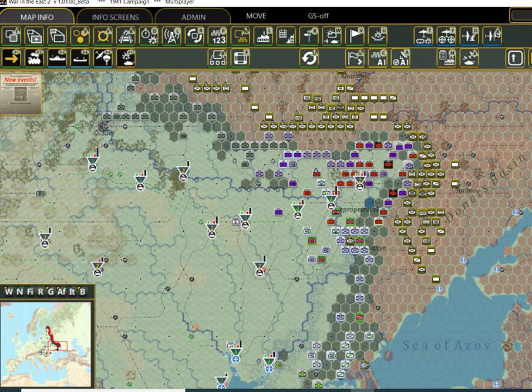Toggle the Af nation filter
Image resolution: width=532 pixels, height=392 pixels.
click(61, 291)
